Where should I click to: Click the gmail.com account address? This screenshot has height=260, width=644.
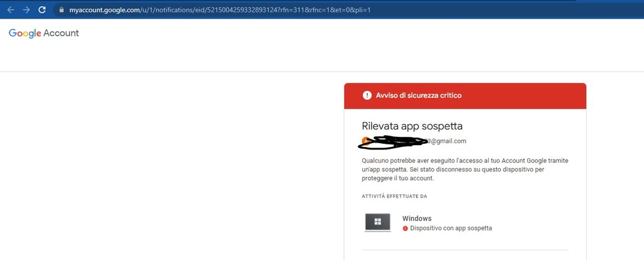click(414, 141)
